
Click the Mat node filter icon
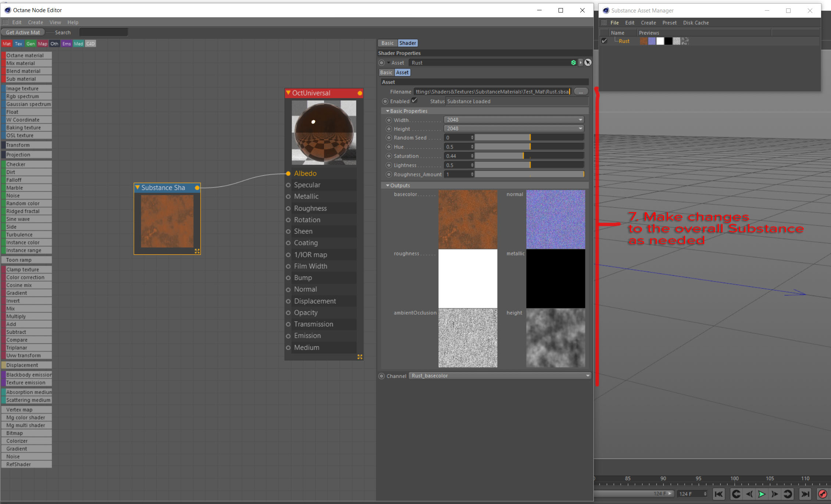pos(7,44)
